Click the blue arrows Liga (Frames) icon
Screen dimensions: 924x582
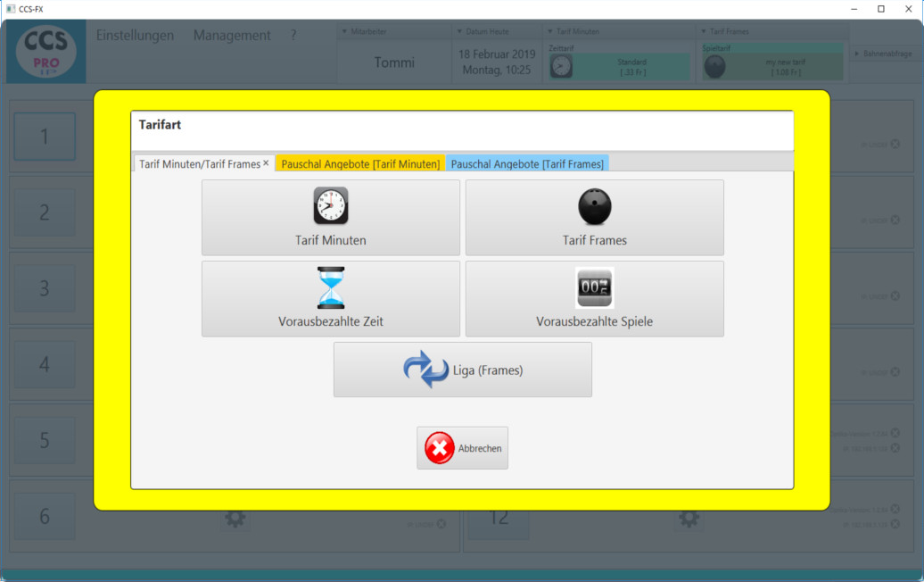pyautogui.click(x=425, y=370)
